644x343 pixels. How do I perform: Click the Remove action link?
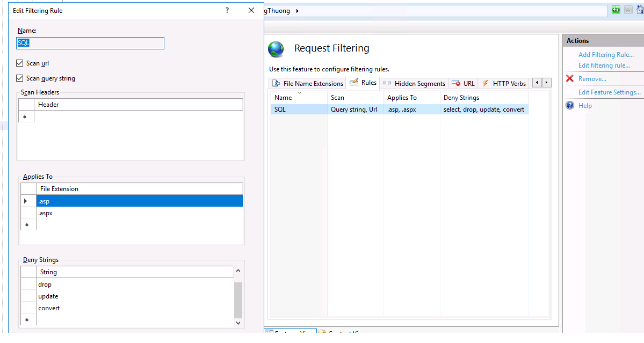592,79
